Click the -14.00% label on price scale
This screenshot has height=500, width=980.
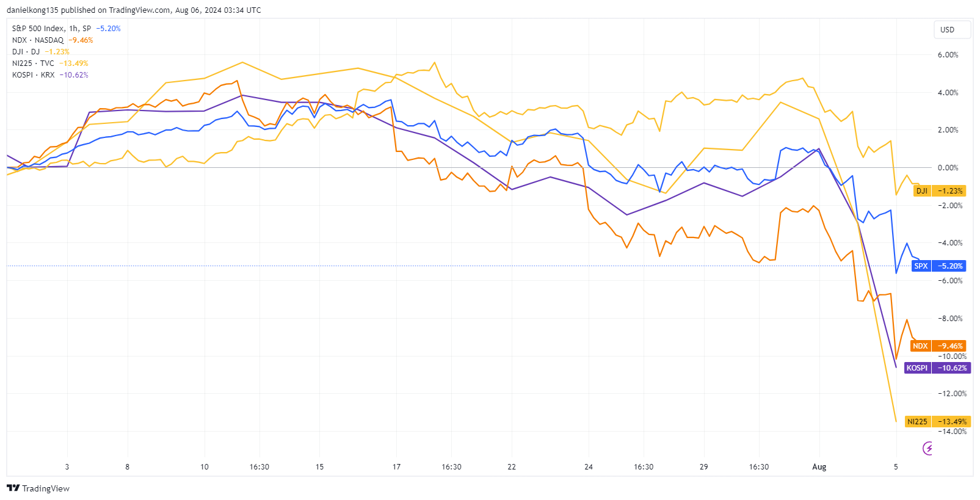pos(952,432)
